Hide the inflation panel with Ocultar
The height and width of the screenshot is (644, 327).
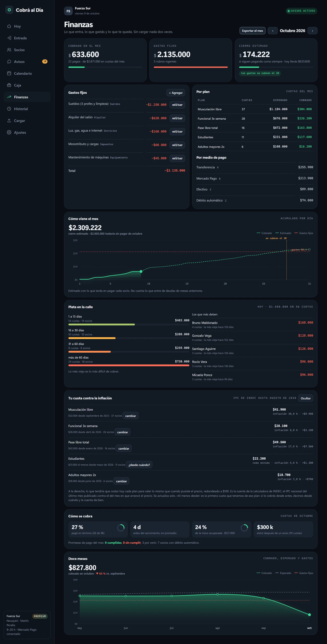pyautogui.click(x=305, y=398)
